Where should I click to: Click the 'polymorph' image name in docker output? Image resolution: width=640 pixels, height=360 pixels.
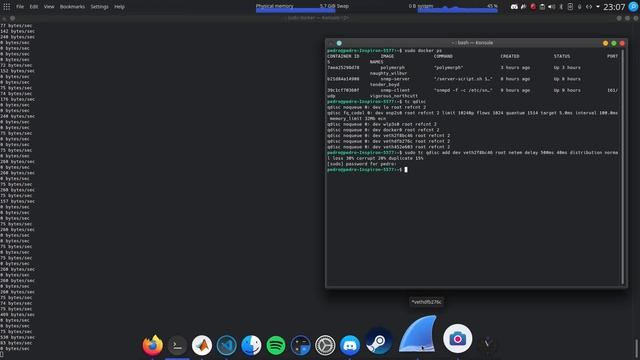pos(392,68)
